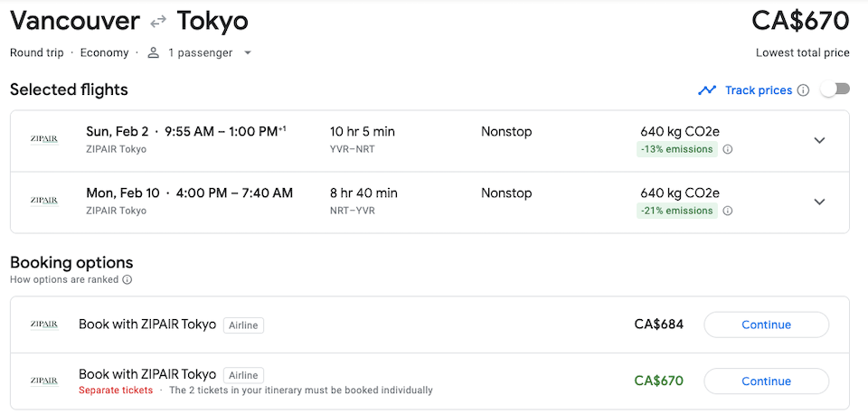Select the 8 hr 40 min duration text
Image resolution: width=868 pixels, height=414 pixels.
[363, 193]
